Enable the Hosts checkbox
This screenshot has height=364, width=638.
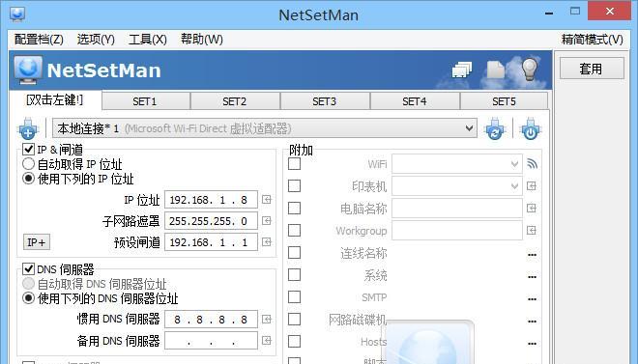(294, 341)
